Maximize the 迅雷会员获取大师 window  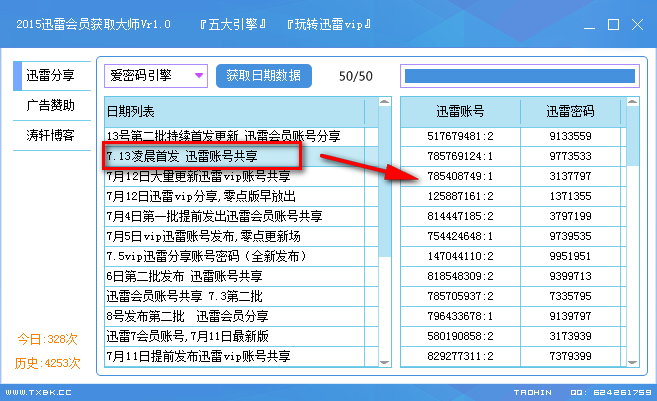click(x=613, y=25)
